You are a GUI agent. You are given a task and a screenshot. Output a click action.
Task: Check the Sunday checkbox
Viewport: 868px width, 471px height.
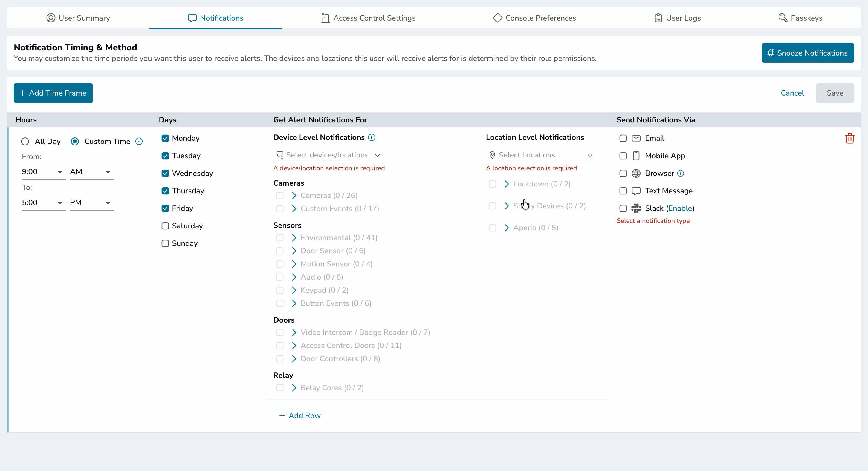coord(165,243)
